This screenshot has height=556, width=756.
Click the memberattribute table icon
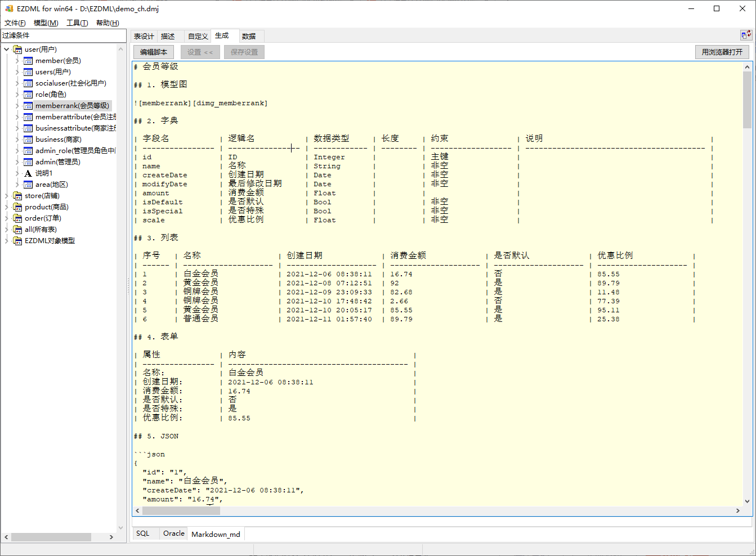(x=28, y=117)
